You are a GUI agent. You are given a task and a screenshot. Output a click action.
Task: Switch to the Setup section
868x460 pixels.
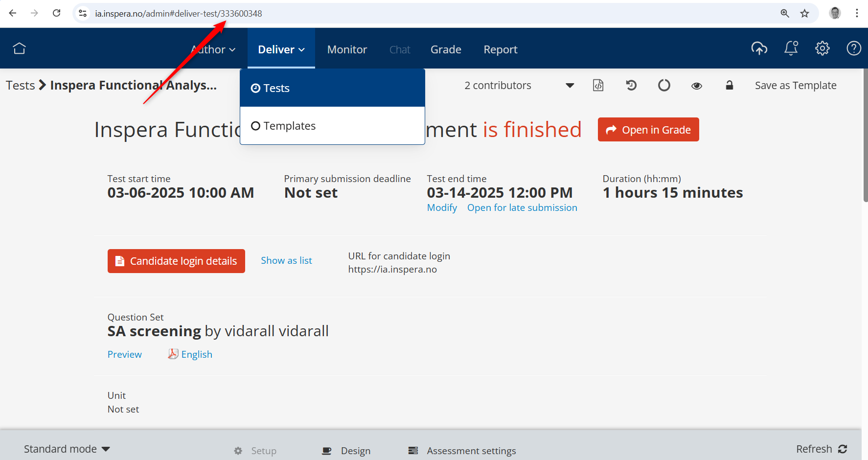pos(263,451)
